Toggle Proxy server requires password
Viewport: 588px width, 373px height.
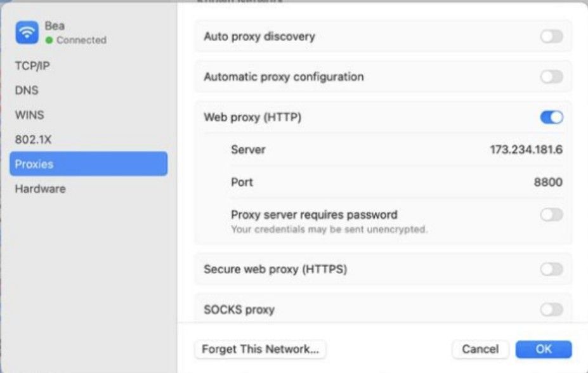pyautogui.click(x=551, y=215)
